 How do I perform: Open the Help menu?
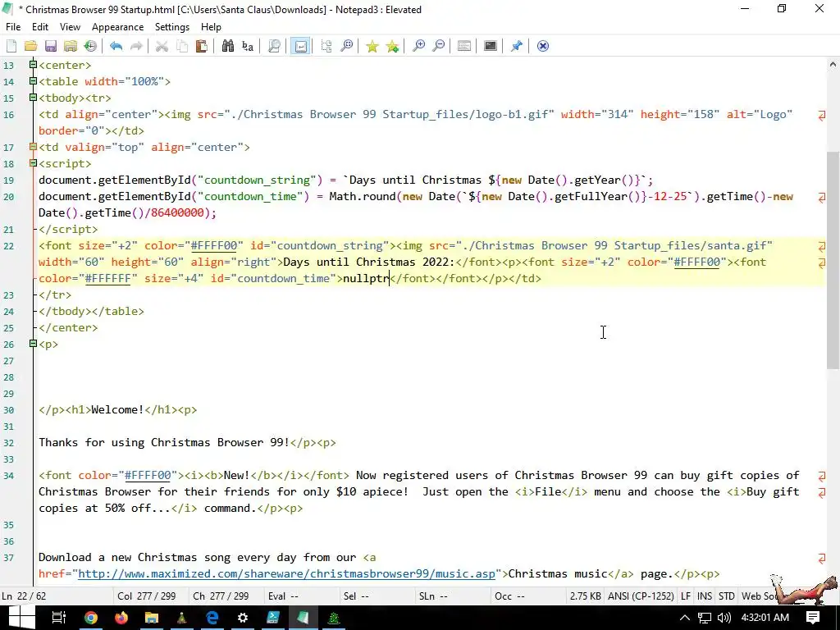tap(211, 27)
